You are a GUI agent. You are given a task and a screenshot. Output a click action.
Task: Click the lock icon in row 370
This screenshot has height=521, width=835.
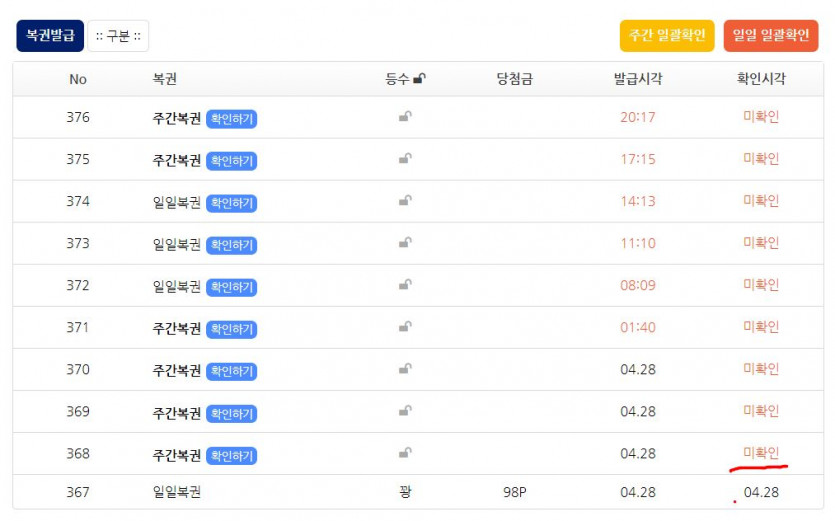click(405, 369)
